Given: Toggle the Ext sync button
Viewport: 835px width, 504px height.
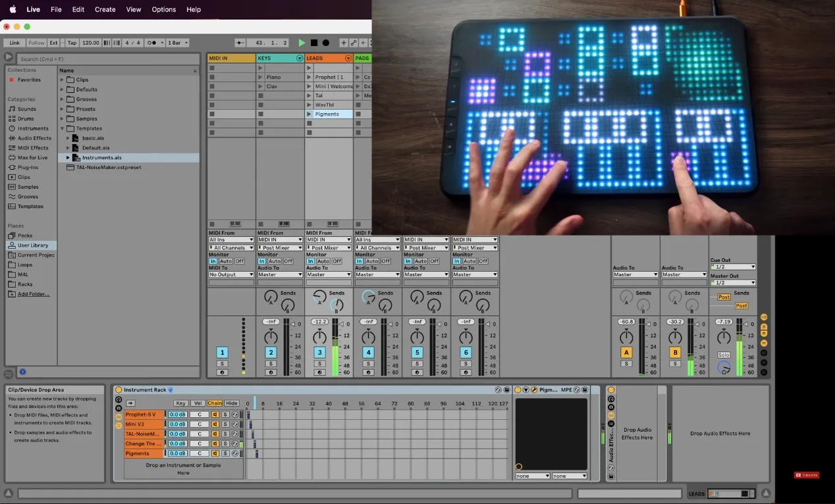Looking at the screenshot, I should click(54, 43).
